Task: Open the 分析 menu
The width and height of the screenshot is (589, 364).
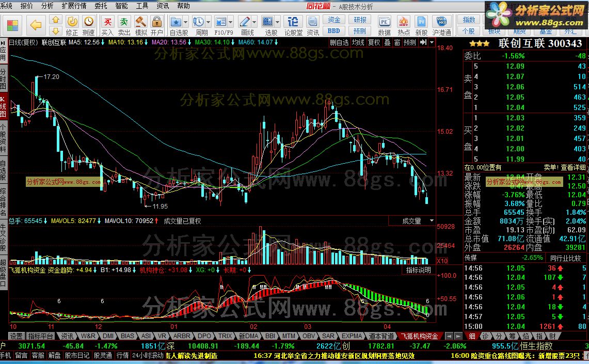Action: click(47, 6)
